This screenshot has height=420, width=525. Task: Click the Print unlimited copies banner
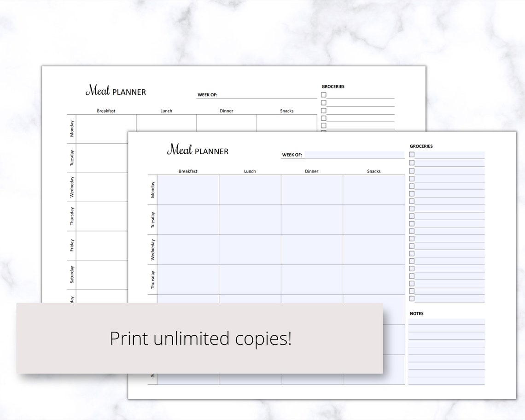point(200,338)
